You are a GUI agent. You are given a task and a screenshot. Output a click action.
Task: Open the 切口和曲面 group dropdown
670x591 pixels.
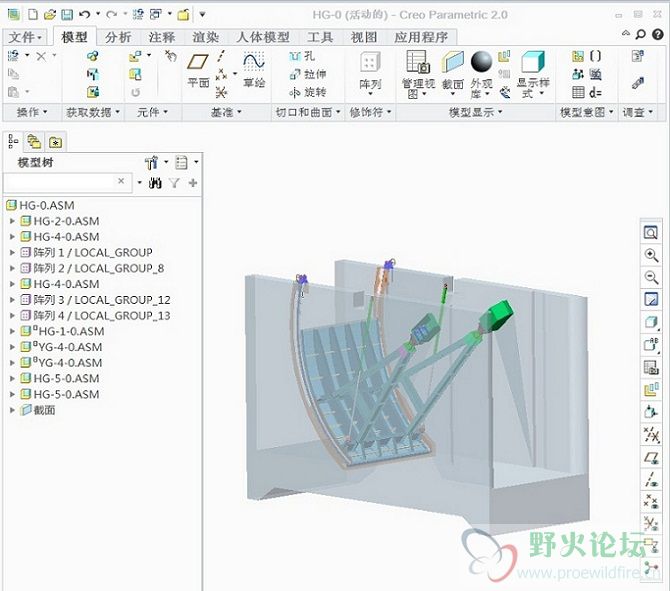308,112
